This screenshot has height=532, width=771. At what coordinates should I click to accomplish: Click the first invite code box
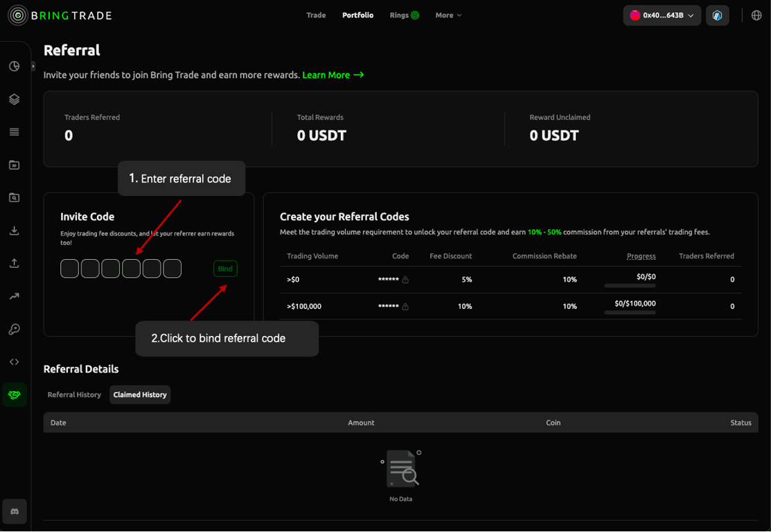[70, 269]
